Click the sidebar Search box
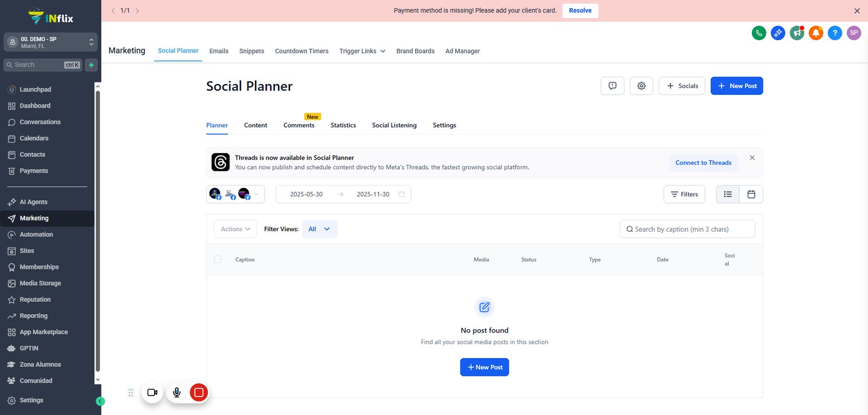The image size is (868, 415). pos(43,65)
